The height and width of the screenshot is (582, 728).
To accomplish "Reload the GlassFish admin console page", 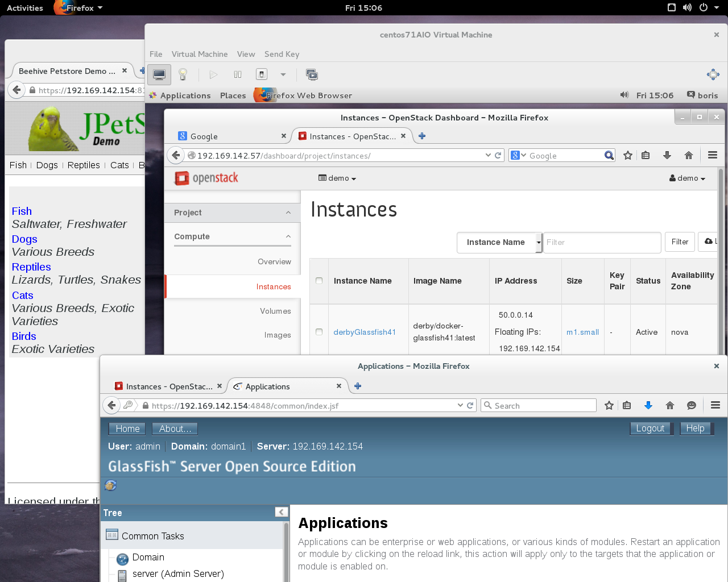I will click(x=470, y=405).
